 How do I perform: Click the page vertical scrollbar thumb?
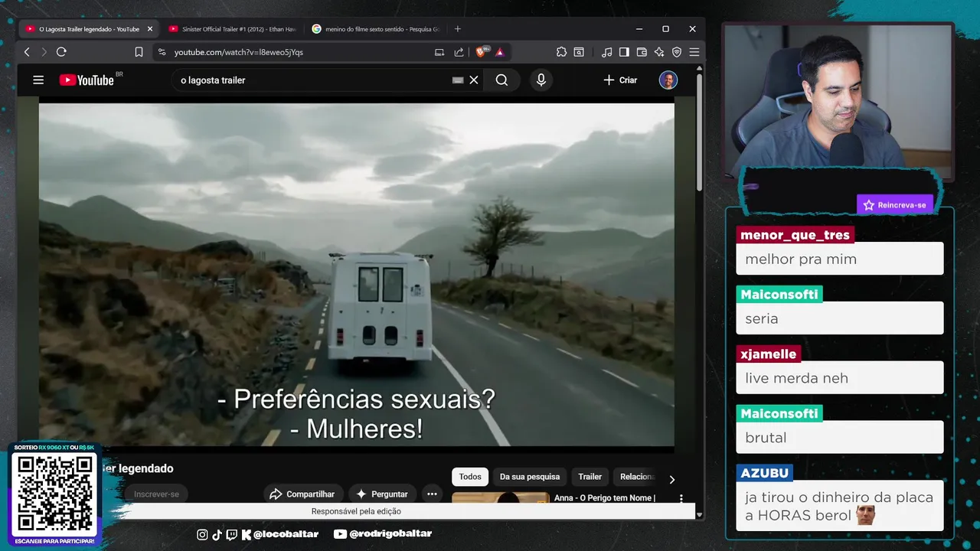699,134
